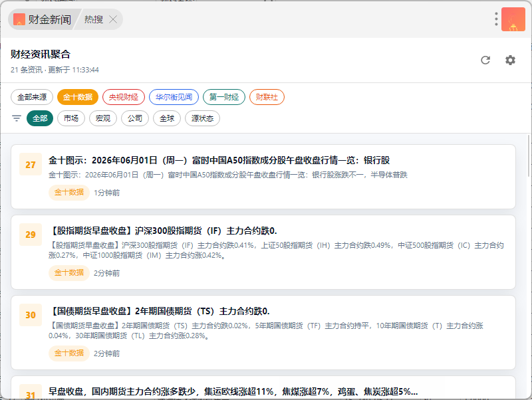Open the 国债期货早盘收盘 headline
The width and height of the screenshot is (532, 400).
159,311
